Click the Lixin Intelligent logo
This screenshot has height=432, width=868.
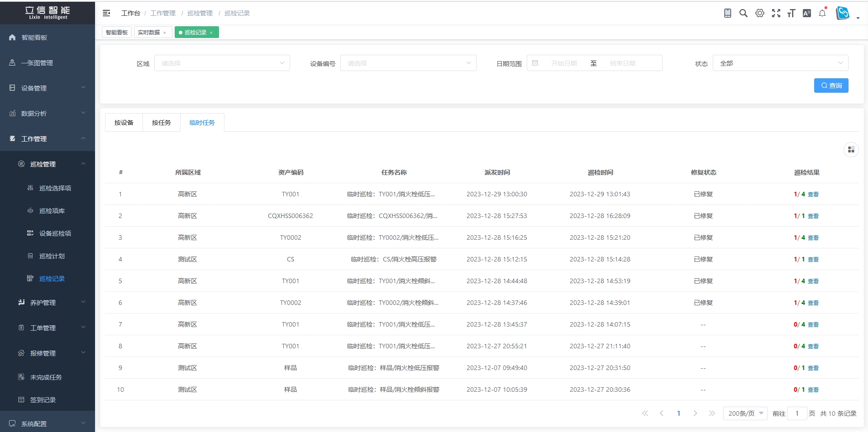click(x=48, y=13)
